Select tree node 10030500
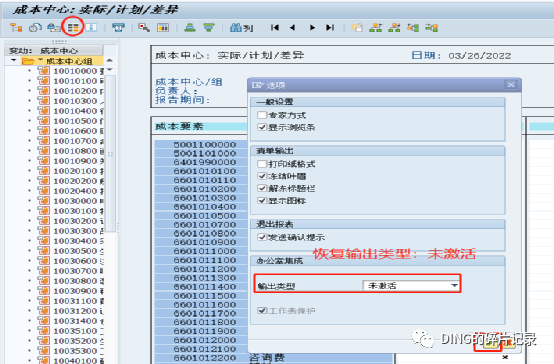 tap(75, 251)
